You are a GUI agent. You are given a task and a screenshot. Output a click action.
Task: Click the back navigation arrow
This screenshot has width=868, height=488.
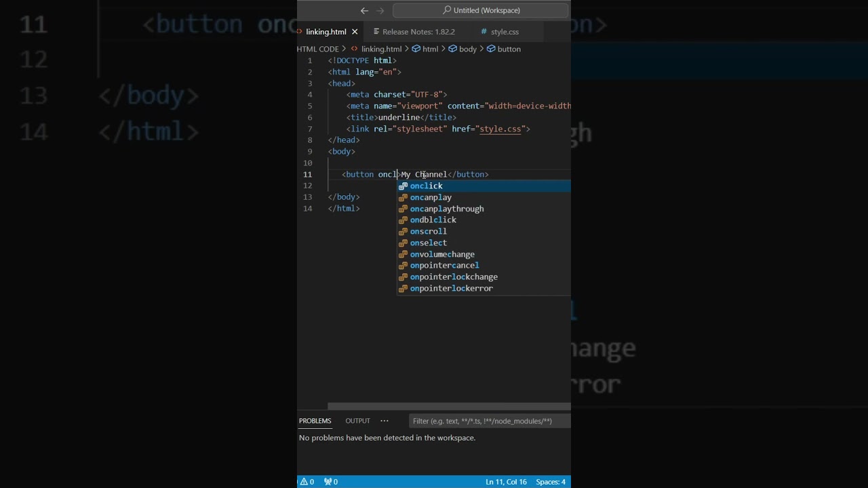tap(364, 10)
